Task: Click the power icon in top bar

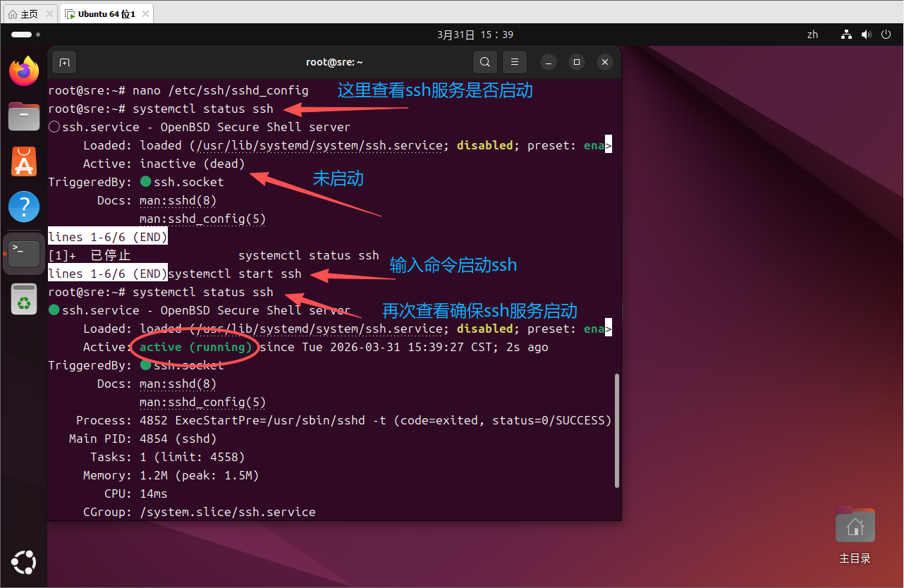Action: [x=886, y=35]
